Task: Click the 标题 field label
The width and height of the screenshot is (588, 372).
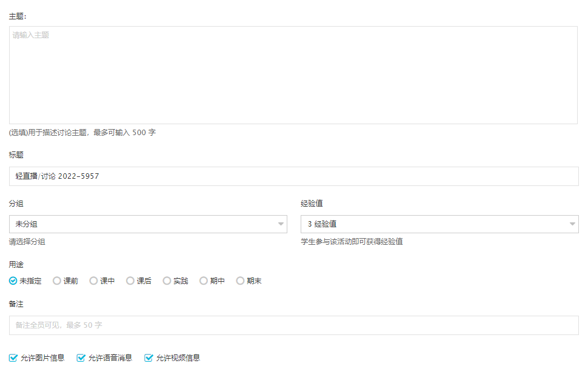Action: 16,154
